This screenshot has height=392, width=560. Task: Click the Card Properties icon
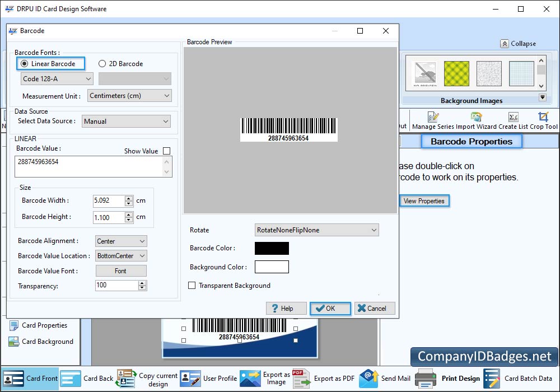[x=14, y=325]
